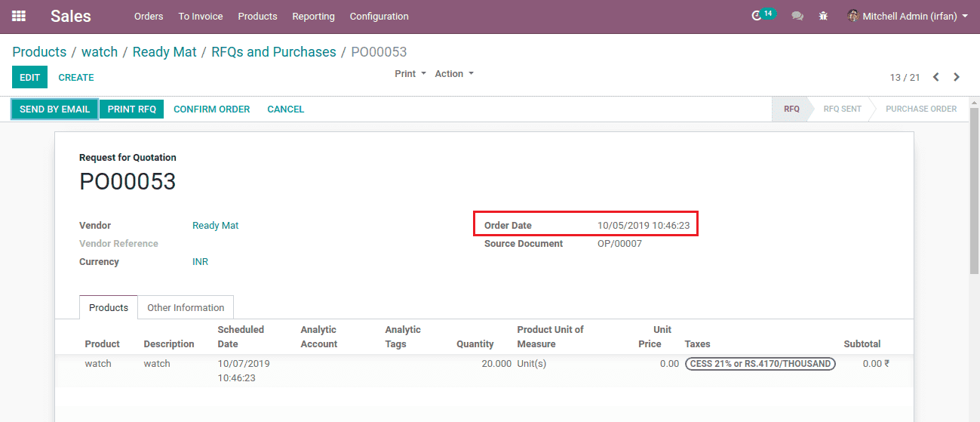Click the Scheduled Date column header
The width and height of the screenshot is (980, 422).
click(x=241, y=337)
